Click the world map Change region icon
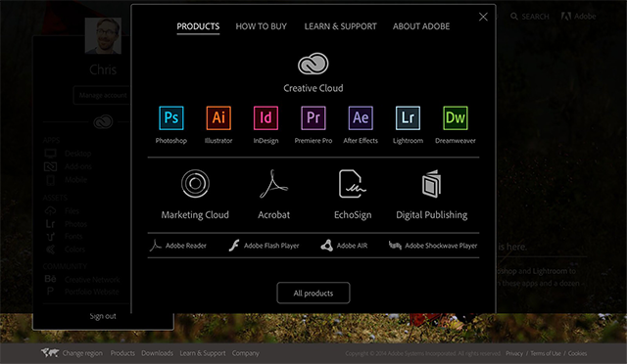Image resolution: width=627 pixels, height=364 pixels. tap(50, 353)
